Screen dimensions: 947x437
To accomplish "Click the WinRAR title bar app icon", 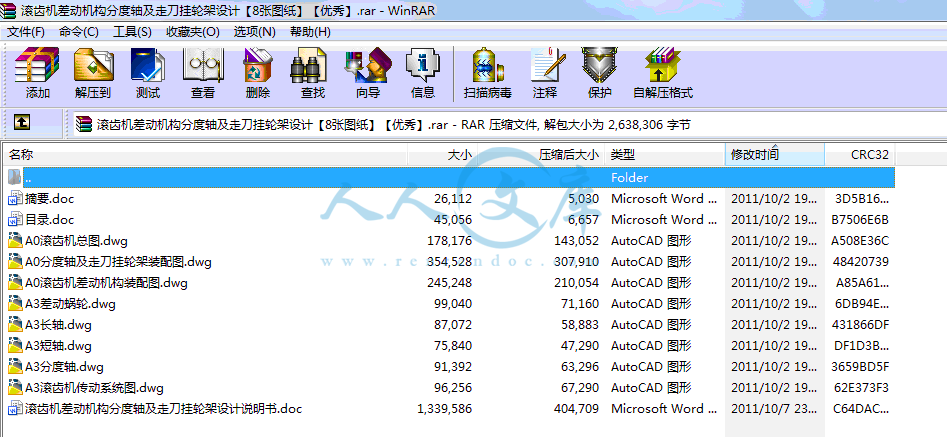I will (x=9, y=10).
